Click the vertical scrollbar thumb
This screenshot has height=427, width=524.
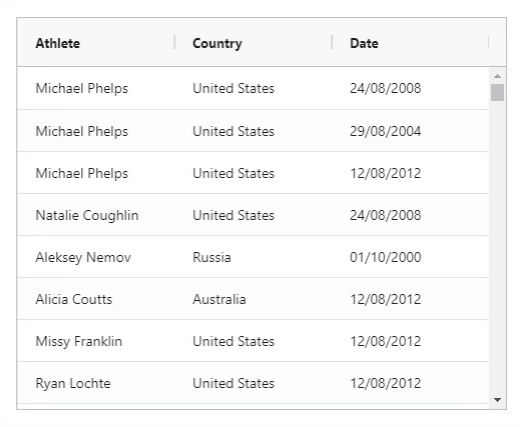pos(497,93)
